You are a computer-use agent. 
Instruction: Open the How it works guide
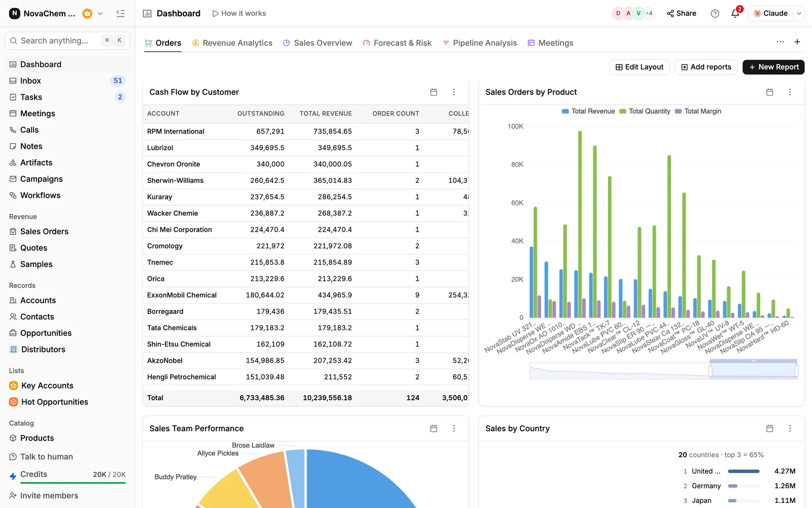click(x=239, y=13)
